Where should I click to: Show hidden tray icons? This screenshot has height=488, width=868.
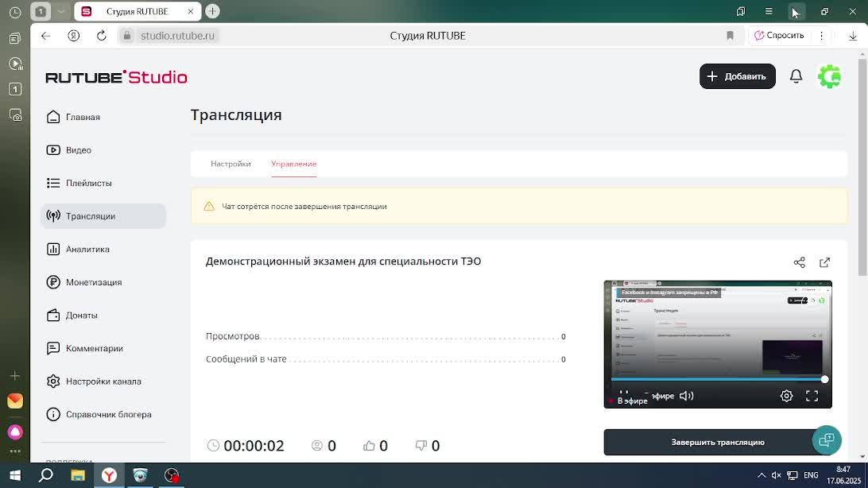coord(761,475)
